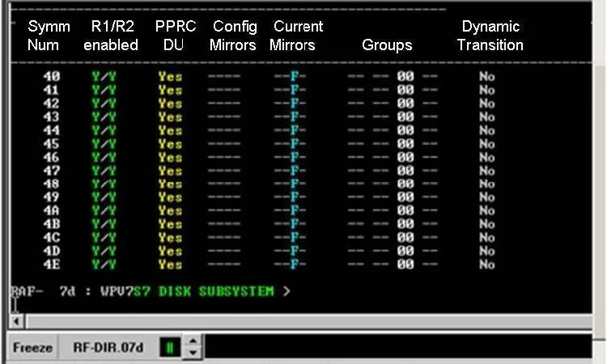Click the Symm Num column header
The height and width of the screenshot is (364, 607).
pos(49,36)
